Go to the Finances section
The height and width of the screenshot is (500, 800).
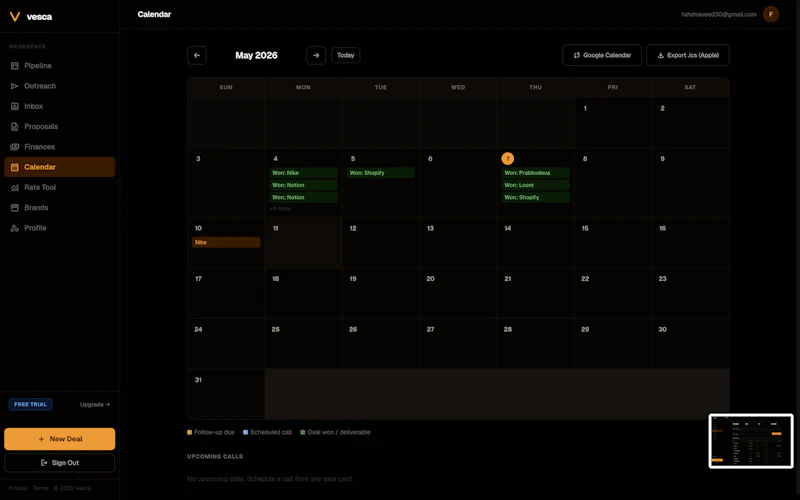[x=60, y=147]
